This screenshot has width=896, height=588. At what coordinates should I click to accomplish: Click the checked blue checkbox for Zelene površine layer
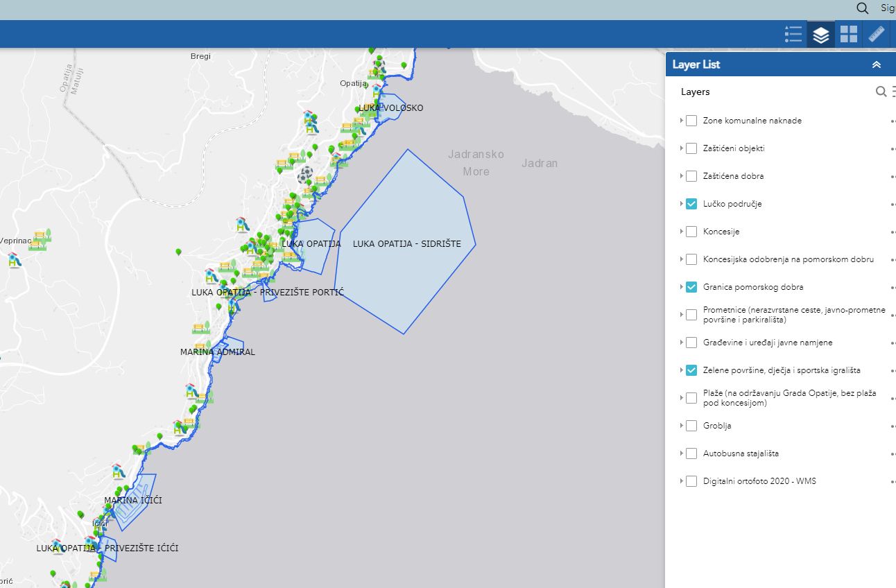[x=691, y=370]
